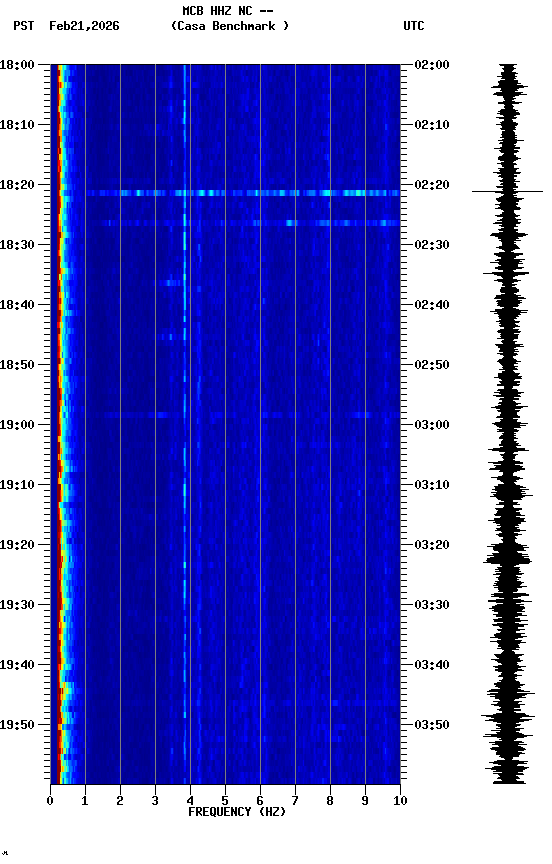Click the 18:00 PST time label
The height and width of the screenshot is (864, 552).
[17, 65]
